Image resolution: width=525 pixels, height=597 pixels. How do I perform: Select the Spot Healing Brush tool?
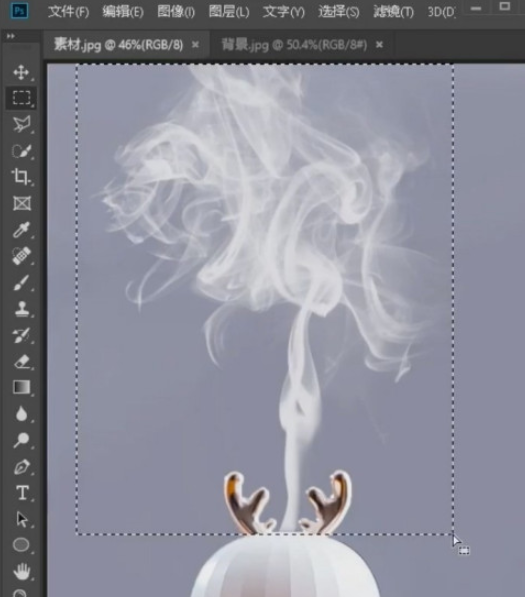[x=21, y=256]
